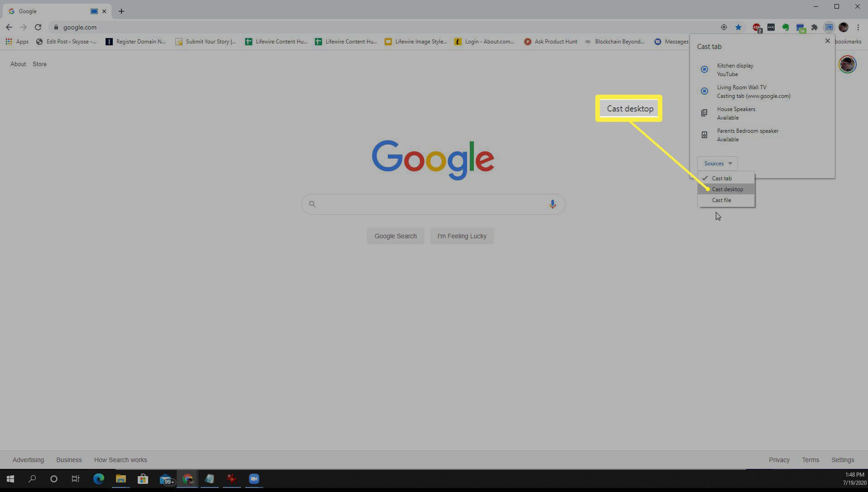This screenshot has height=492, width=868.
Task: Select Parents Bedroom speaker device
Action: coord(747,135)
